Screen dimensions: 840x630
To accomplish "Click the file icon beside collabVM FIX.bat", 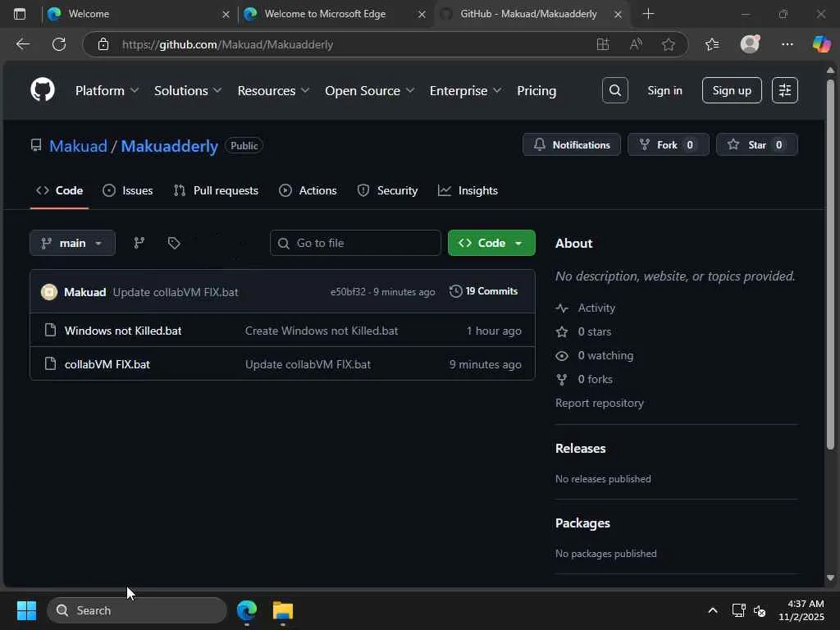I will pos(50,363).
